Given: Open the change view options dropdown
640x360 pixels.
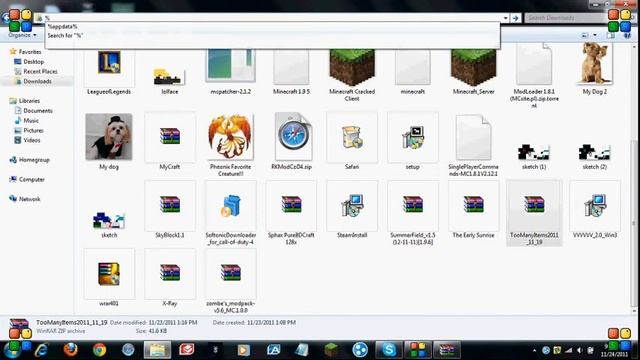Looking at the screenshot, I should [595, 35].
